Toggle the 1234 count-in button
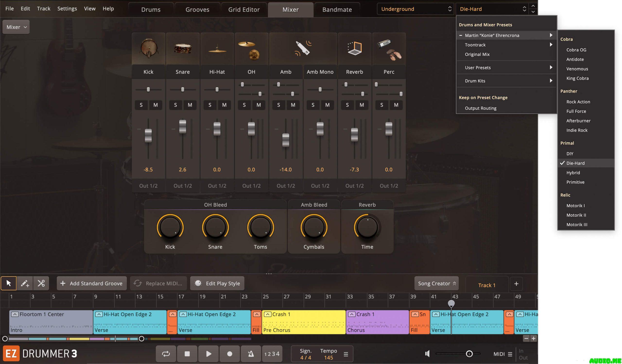The width and height of the screenshot is (622, 364). (272, 354)
